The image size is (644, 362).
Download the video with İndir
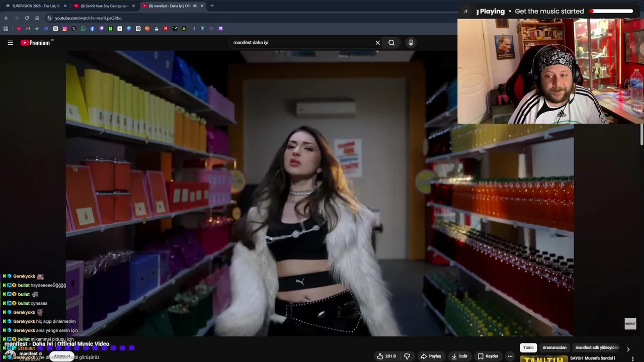tap(459, 356)
